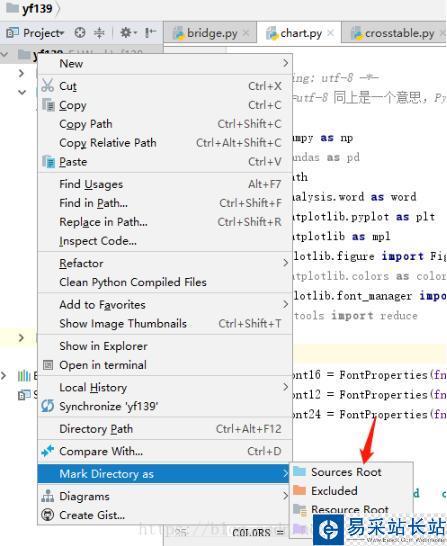Click the Project view window icon
Viewport: 447px width, 546px height.
pyautogui.click(x=13, y=33)
